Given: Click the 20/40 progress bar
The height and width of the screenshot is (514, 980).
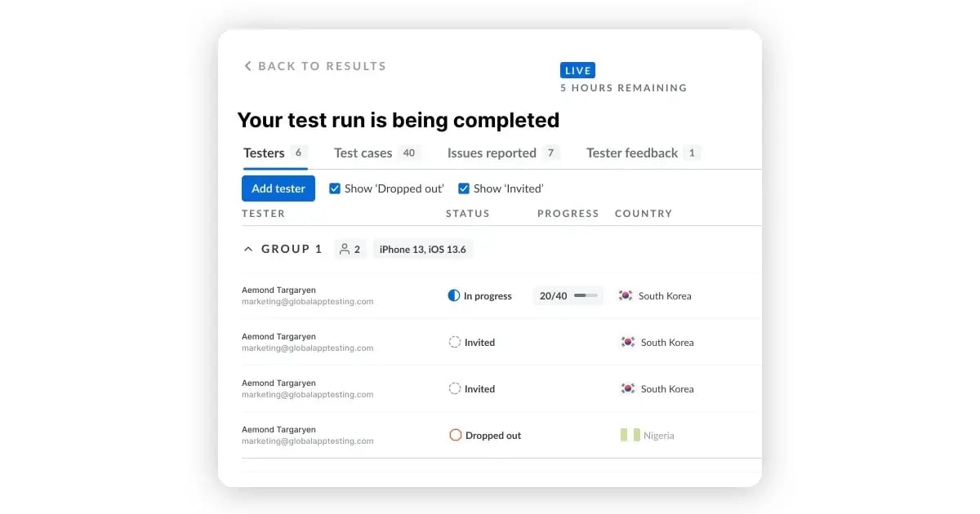Looking at the screenshot, I should click(x=568, y=295).
